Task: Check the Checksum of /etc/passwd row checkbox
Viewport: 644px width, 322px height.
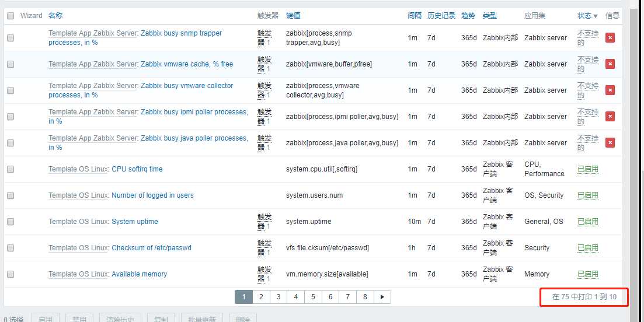Action: pyautogui.click(x=11, y=248)
